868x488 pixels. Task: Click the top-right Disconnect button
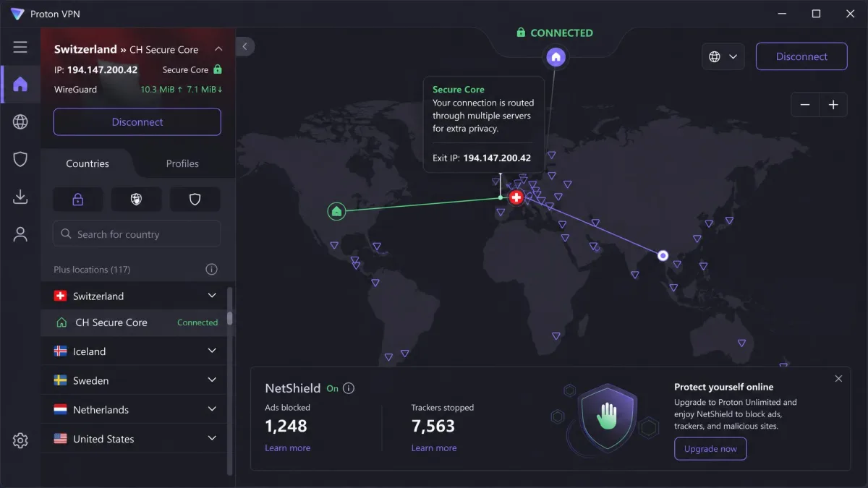click(801, 56)
